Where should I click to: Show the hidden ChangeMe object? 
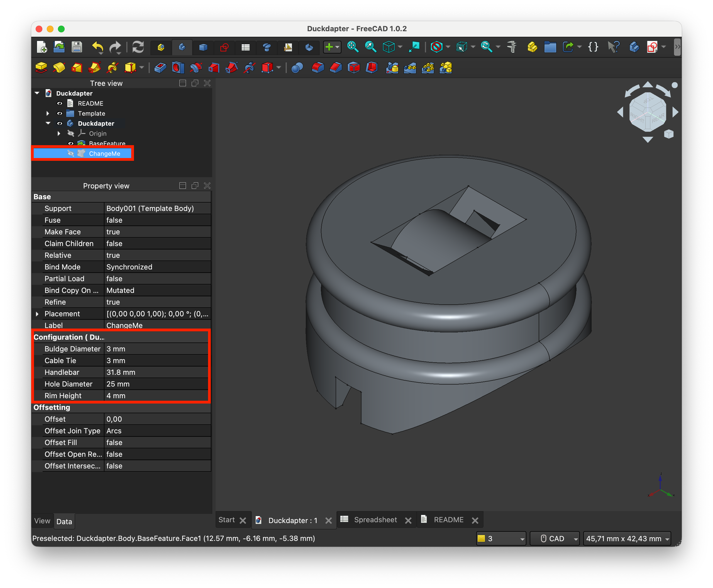pyautogui.click(x=70, y=154)
